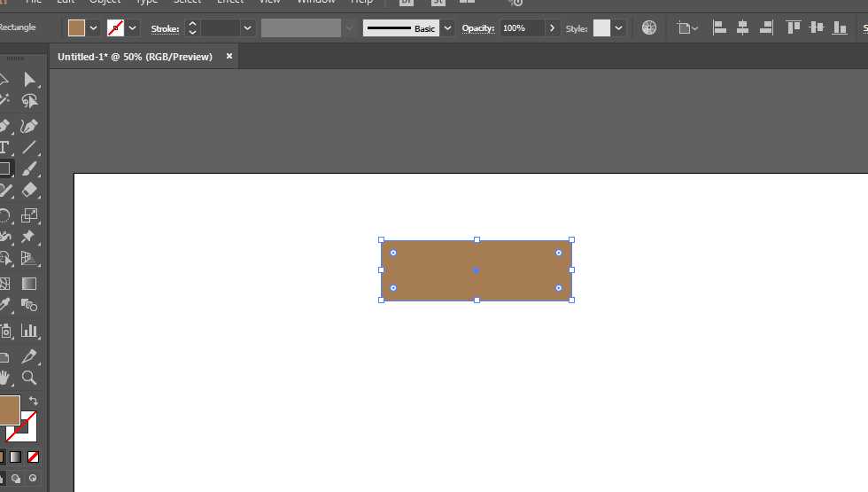Choose the Paintbrush tool
Image resolution: width=868 pixels, height=492 pixels.
point(29,169)
